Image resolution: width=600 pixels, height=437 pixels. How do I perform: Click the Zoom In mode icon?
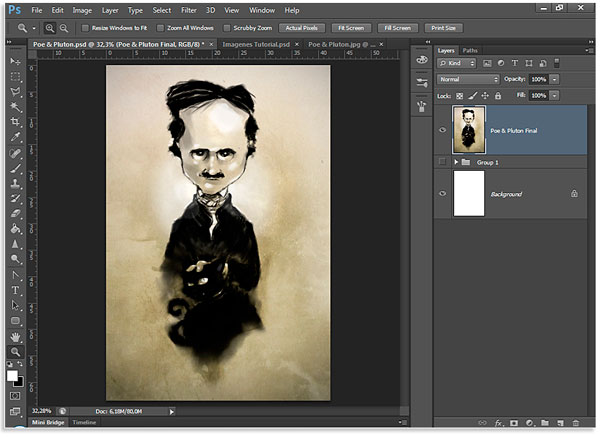click(50, 28)
